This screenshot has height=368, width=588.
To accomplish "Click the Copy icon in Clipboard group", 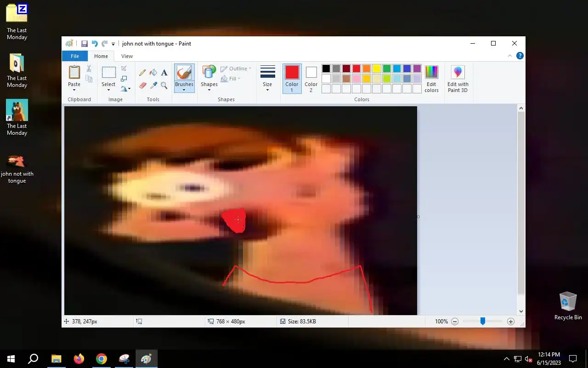I will (89, 79).
